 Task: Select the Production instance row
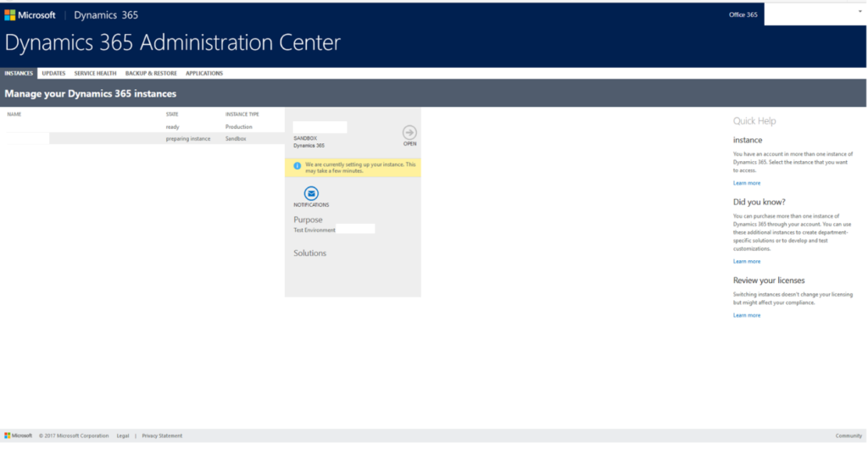145,127
